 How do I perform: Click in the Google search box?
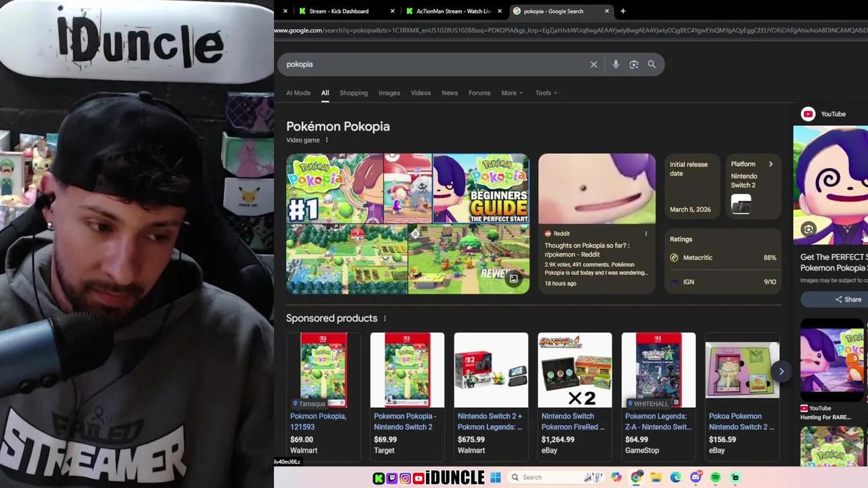[434, 64]
